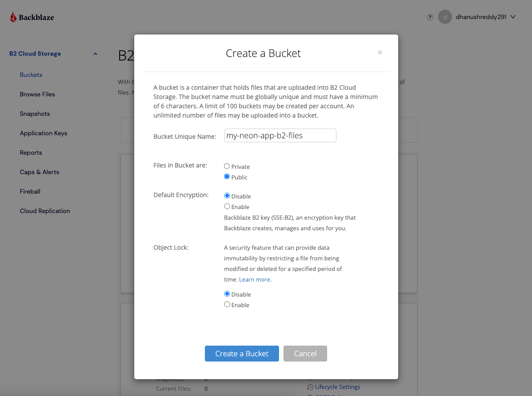This screenshot has width=532, height=396.
Task: Disable Object Lock
Action: [x=227, y=293]
